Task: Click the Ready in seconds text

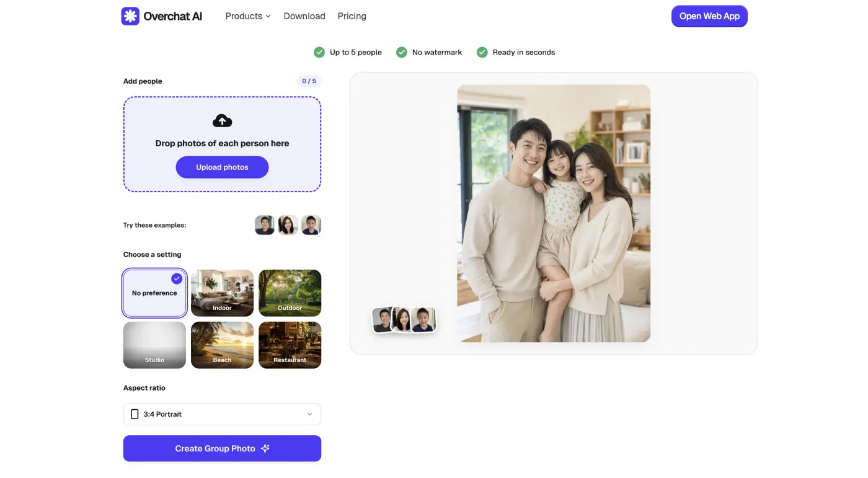Action: (x=524, y=52)
